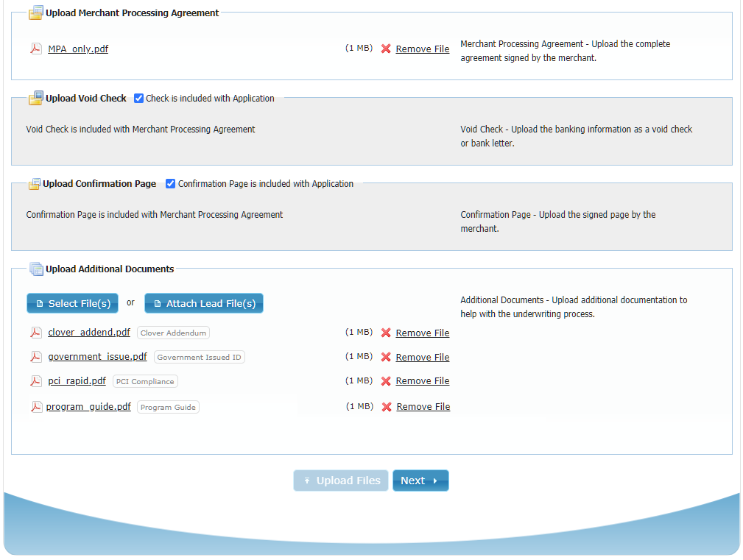Click the Government Issued ID tag

point(199,357)
